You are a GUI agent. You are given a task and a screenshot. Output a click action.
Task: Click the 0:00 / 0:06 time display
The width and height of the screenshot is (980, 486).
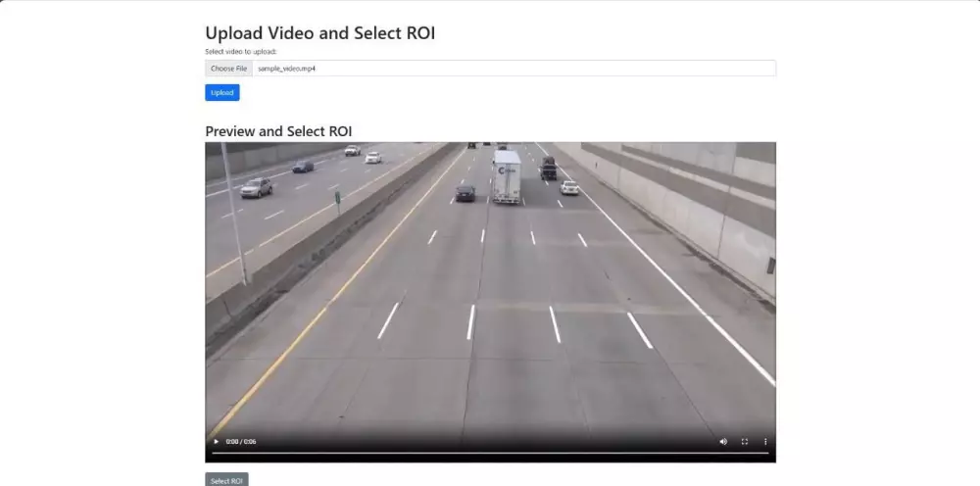pos(241,442)
